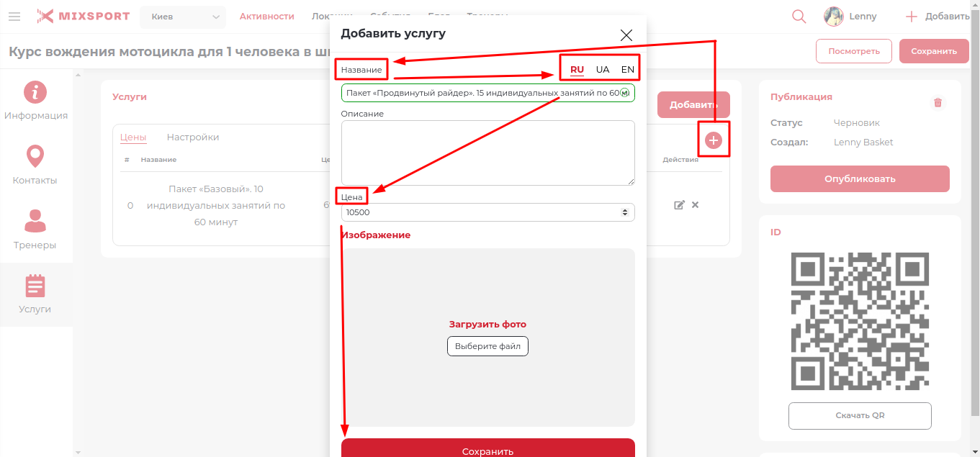Open the Информация sidebar section
The image size is (980, 457).
tap(35, 101)
